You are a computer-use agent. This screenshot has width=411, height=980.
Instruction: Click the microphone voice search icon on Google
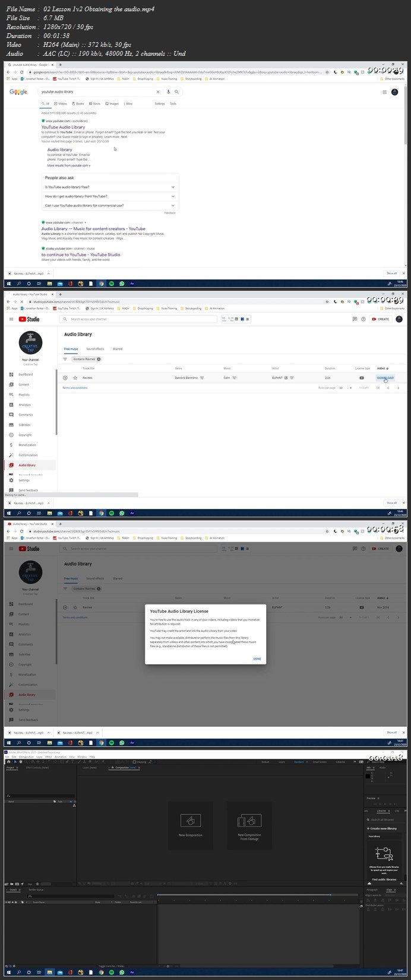(x=169, y=92)
